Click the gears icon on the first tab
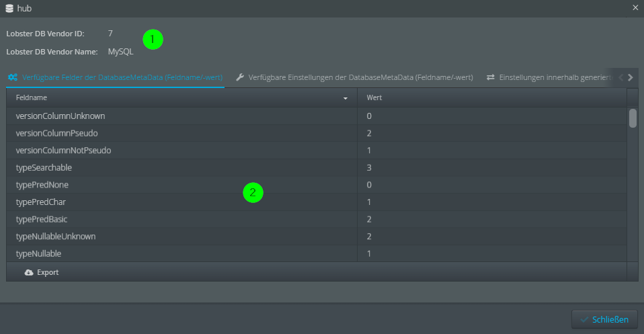Viewport: 644px width, 334px height. coord(13,77)
